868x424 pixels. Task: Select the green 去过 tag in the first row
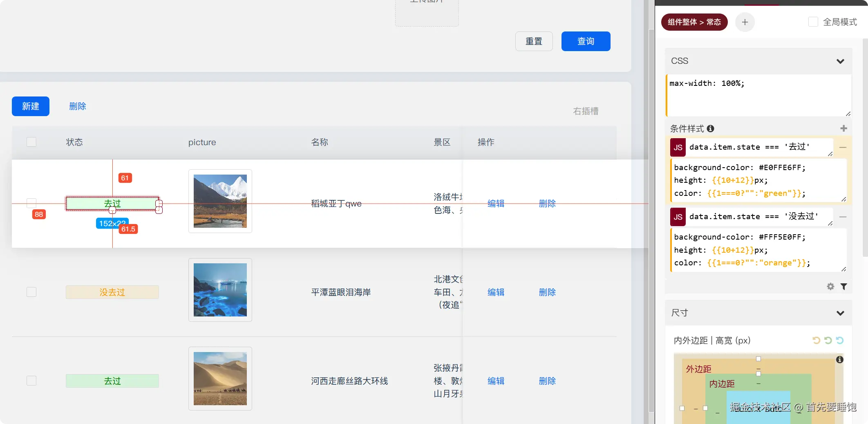(x=112, y=203)
